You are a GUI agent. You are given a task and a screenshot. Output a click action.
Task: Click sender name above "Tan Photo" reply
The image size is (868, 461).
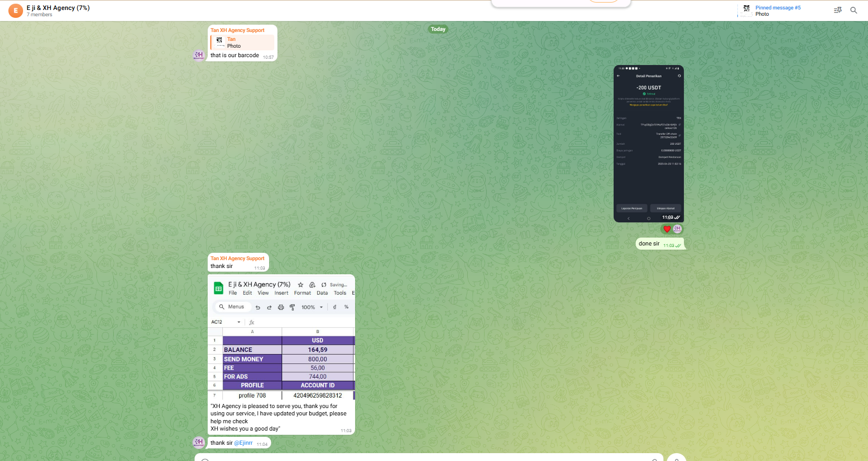point(237,30)
